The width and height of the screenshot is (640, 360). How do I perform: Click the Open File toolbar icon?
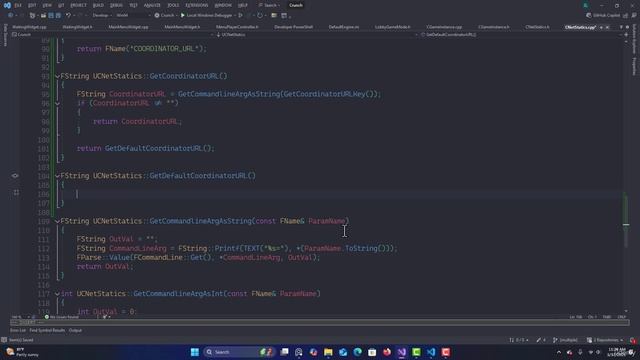(43, 16)
